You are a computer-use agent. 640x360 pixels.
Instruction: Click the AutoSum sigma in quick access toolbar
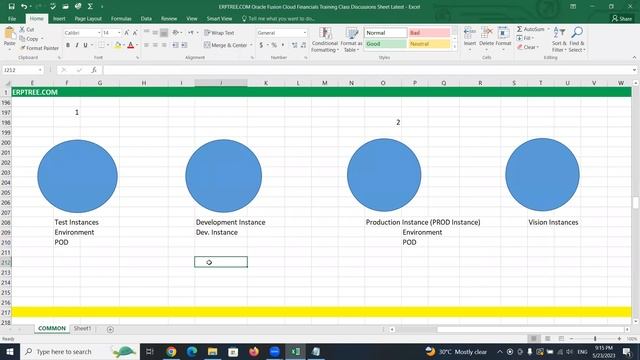point(90,7)
